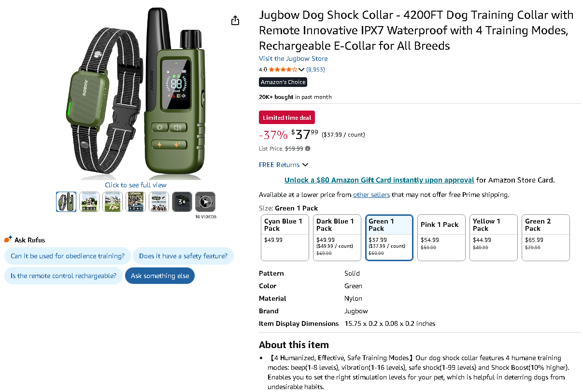Image resolution: width=583 pixels, height=392 pixels.
Task: Ask Rufus about obedience training
Action: pos(68,256)
